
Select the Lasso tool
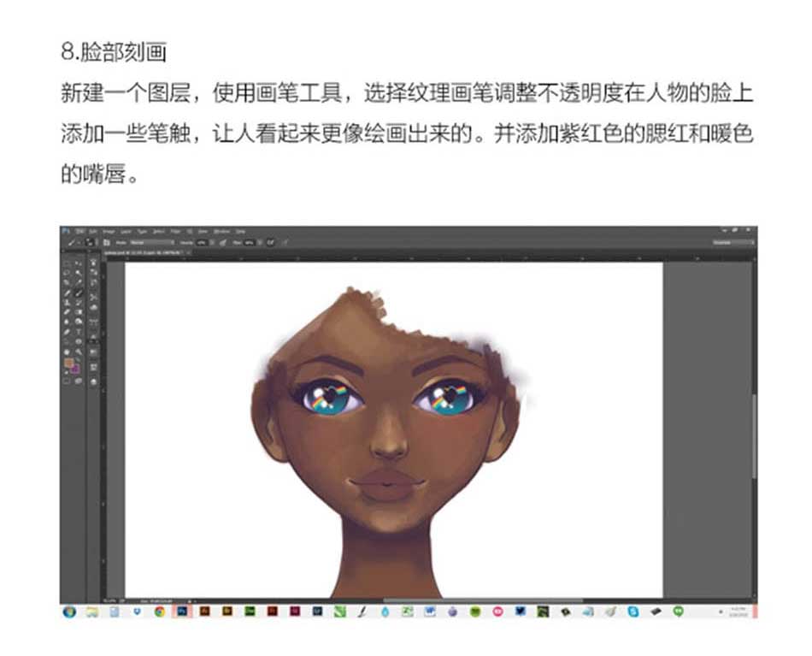click(x=67, y=274)
